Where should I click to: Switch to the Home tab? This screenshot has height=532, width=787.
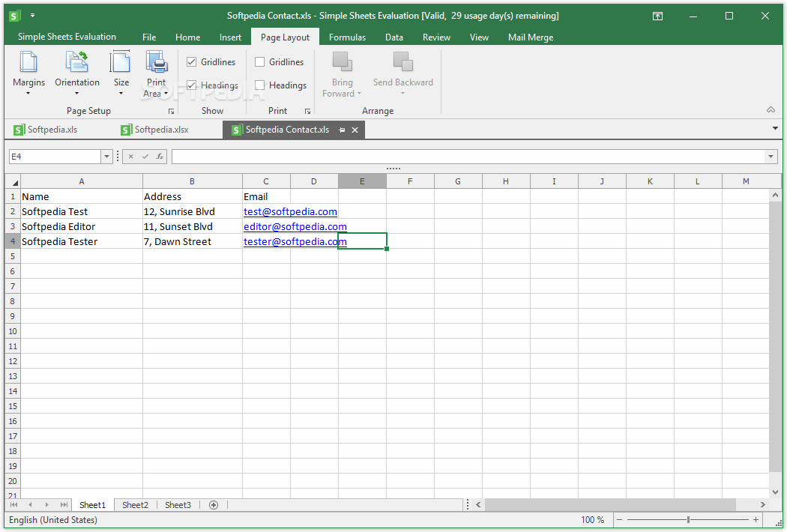(187, 37)
